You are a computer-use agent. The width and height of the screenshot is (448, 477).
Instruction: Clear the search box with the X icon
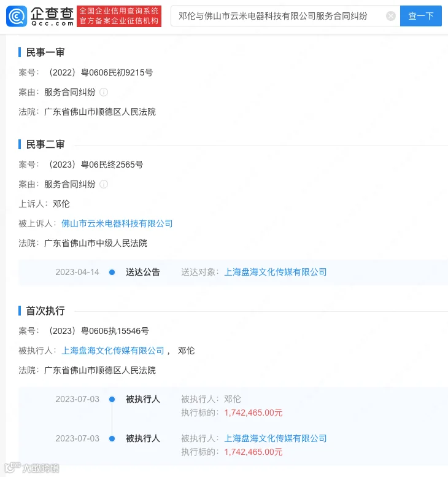pyautogui.click(x=391, y=16)
